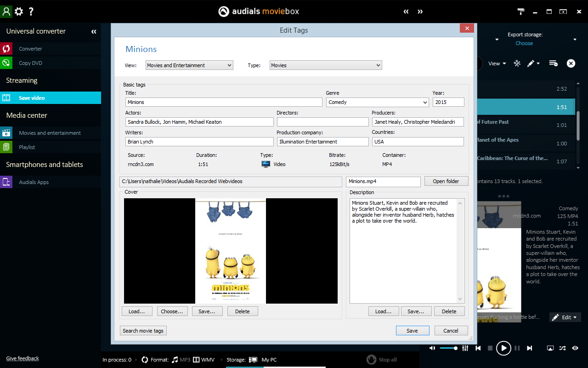This screenshot has height=368, width=588.
Task: Navigate back with double left arrows
Action: point(406,11)
